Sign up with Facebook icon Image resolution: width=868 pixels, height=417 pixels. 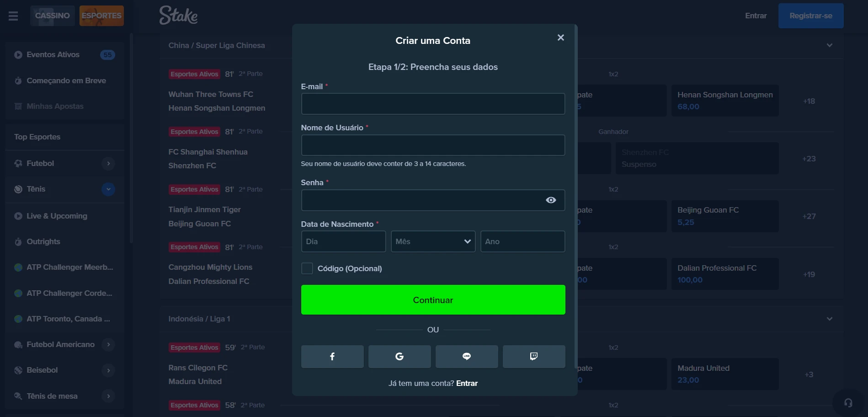pos(332,357)
